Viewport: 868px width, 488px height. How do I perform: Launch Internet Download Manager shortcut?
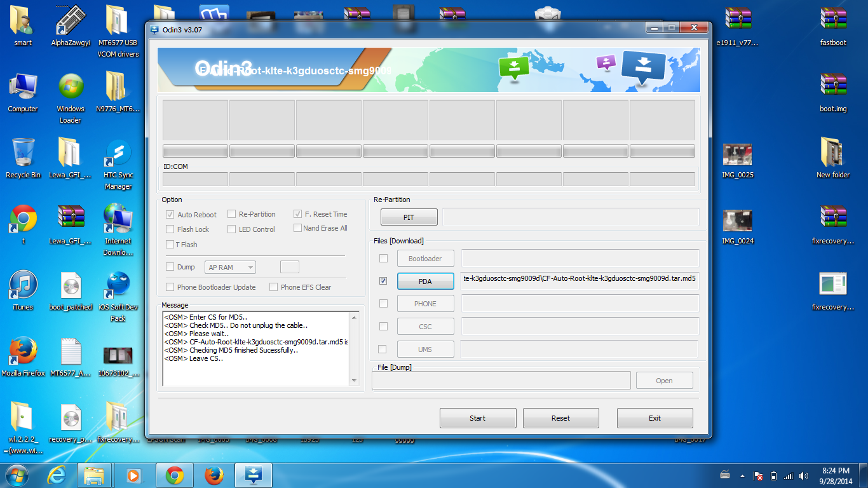(x=118, y=230)
